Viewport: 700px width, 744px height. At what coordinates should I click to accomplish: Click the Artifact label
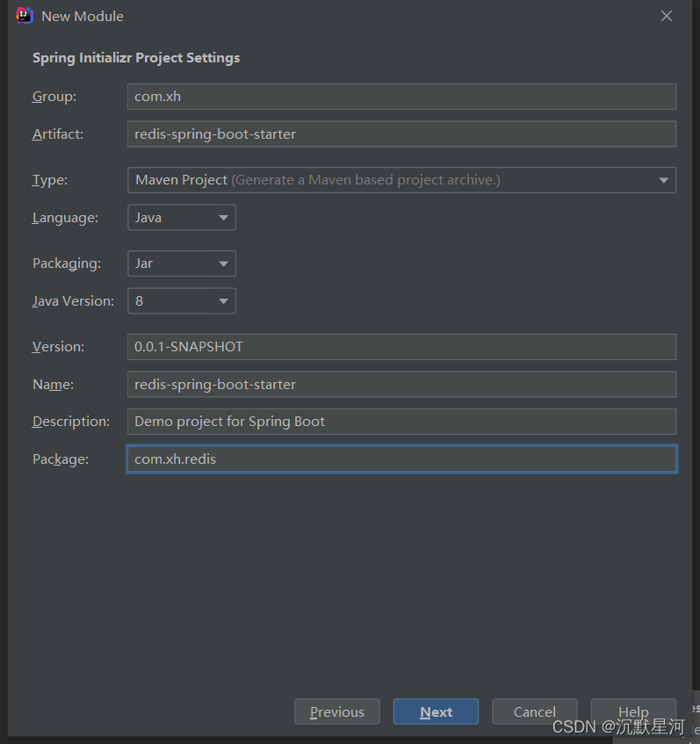tap(58, 134)
